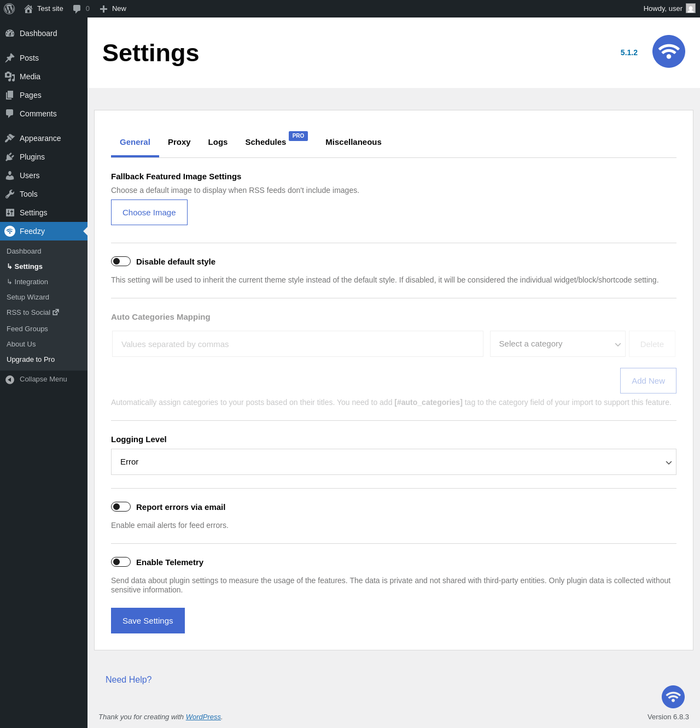The image size is (700, 728).
Task: Follow the Need Help? link
Action: 129,679
